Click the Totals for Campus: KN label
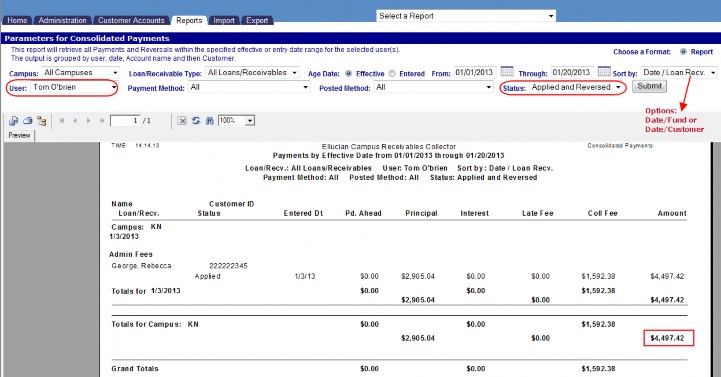The height and width of the screenshot is (377, 721). (x=155, y=324)
